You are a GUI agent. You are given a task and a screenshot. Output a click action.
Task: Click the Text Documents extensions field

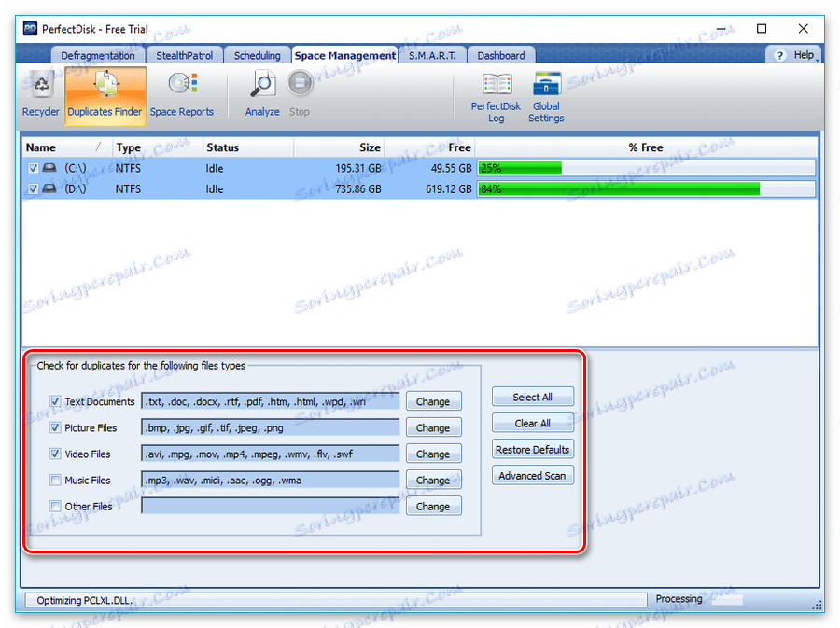tap(271, 401)
